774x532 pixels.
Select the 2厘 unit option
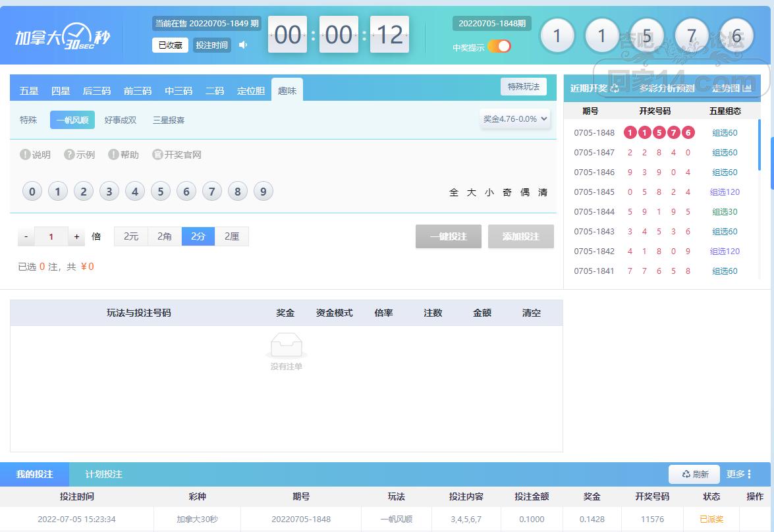point(232,236)
